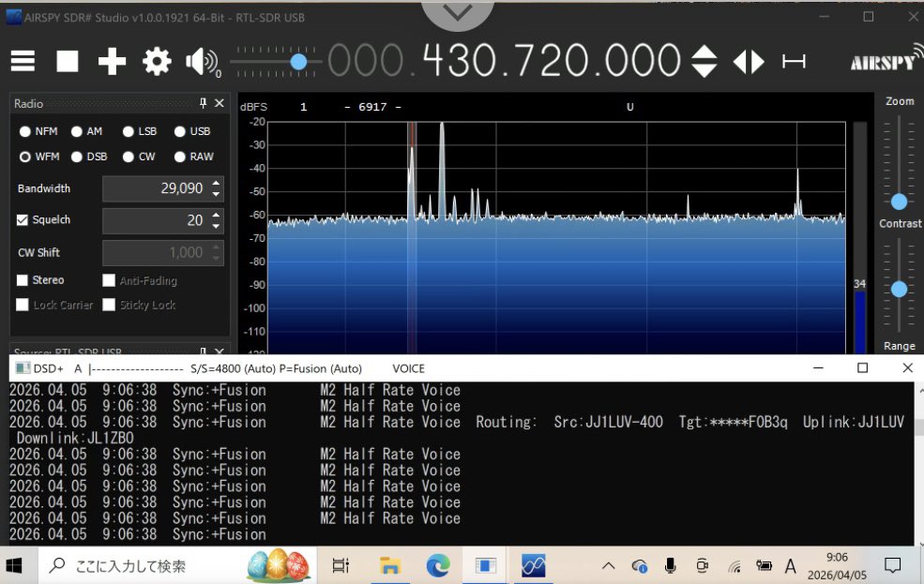Image resolution: width=924 pixels, height=584 pixels.
Task: Close the Radio panel
Action: coord(220,103)
